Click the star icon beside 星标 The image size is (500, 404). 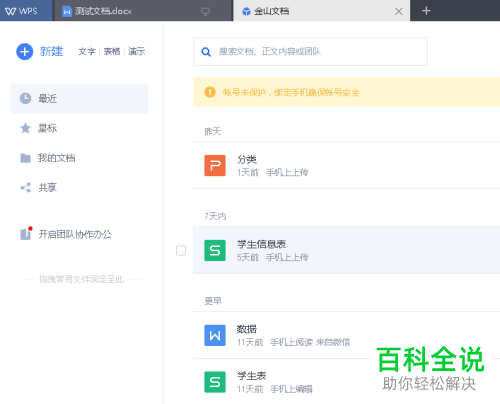click(x=25, y=128)
